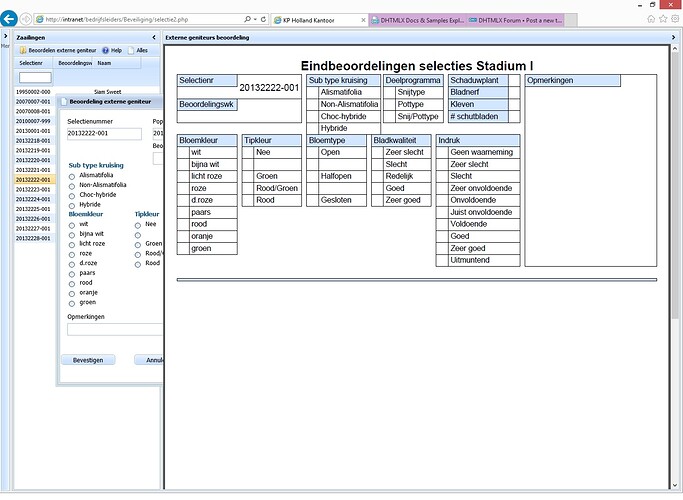Select row 20132218-001
Screen dimensions: 683x500
(35, 141)
